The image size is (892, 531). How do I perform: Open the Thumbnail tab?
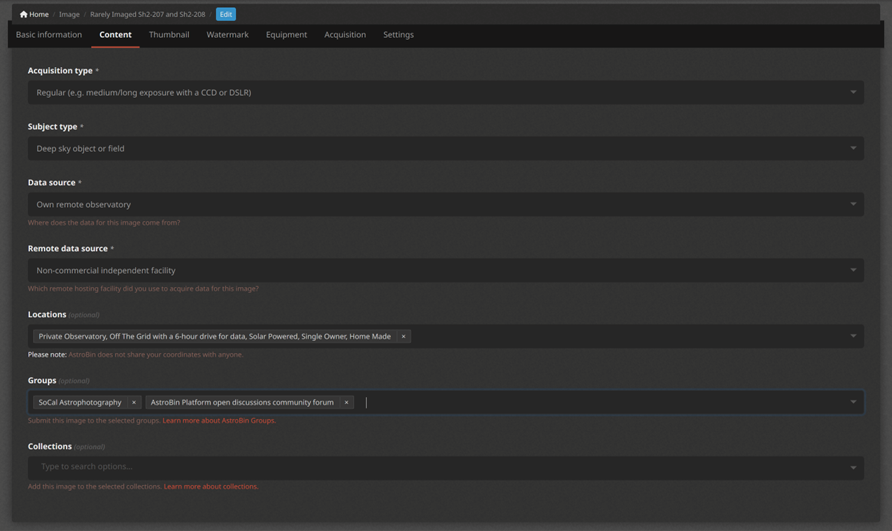[169, 35]
